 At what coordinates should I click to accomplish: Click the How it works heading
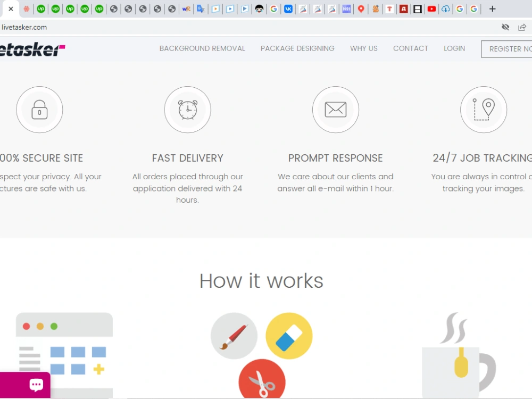point(261,281)
